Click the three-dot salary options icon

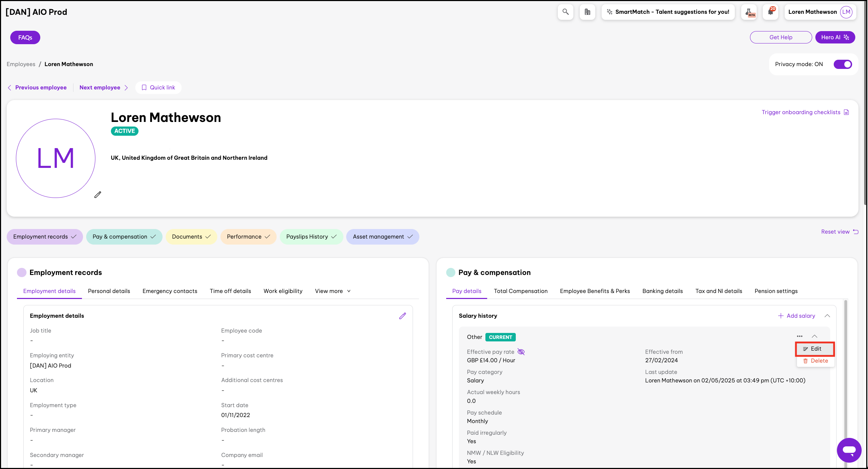tap(799, 336)
